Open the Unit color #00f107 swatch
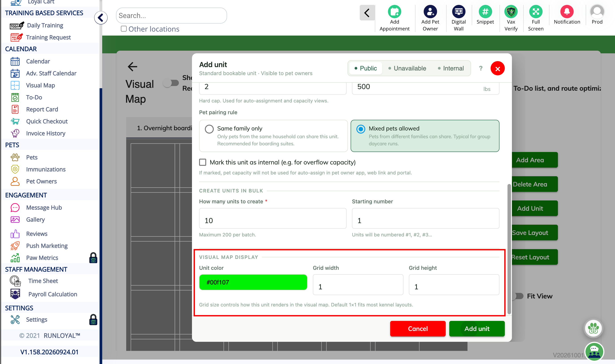 tap(253, 282)
